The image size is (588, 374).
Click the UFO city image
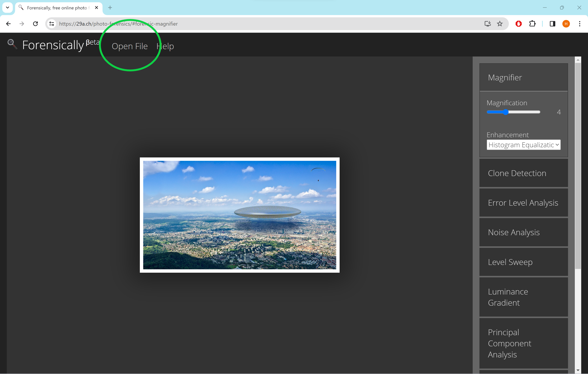coord(240,215)
